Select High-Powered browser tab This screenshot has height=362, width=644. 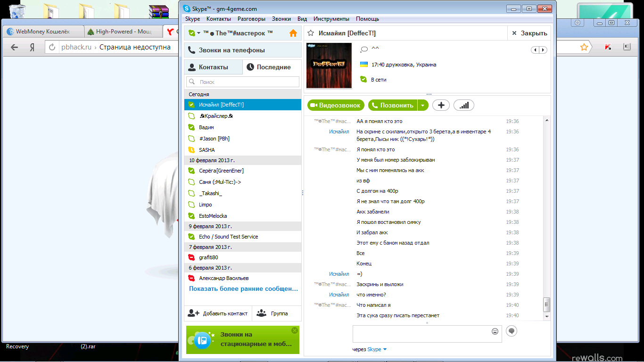pyautogui.click(x=124, y=32)
